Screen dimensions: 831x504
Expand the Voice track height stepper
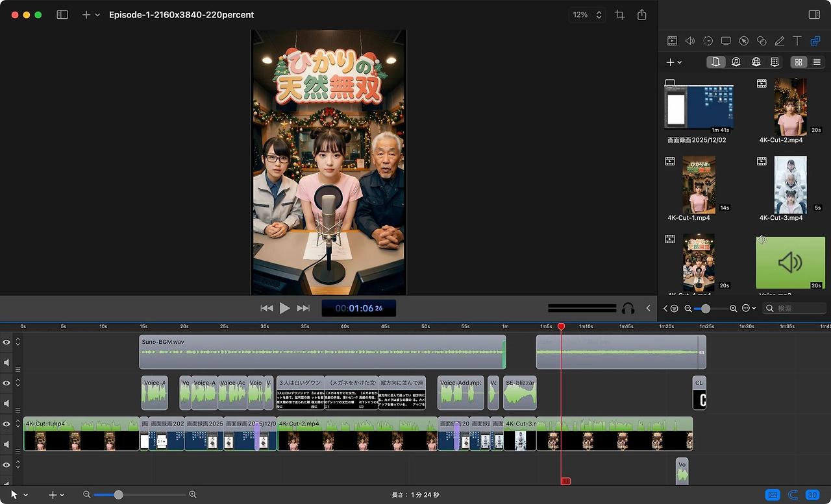(x=18, y=383)
